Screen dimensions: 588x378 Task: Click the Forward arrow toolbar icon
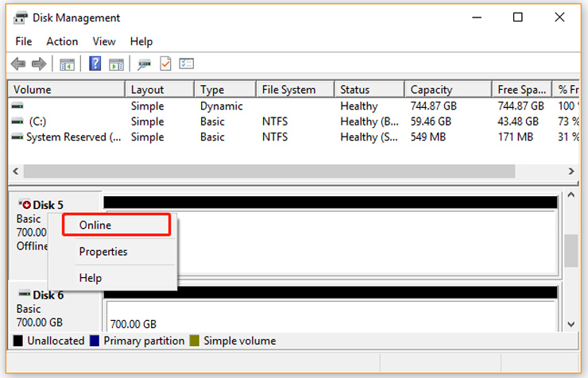coord(39,64)
